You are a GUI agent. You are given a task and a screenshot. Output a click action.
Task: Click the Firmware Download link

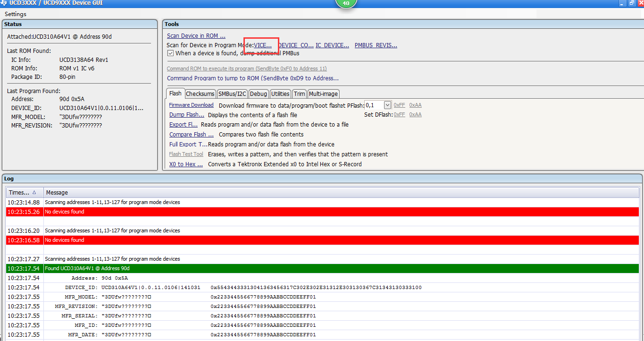[x=192, y=105]
